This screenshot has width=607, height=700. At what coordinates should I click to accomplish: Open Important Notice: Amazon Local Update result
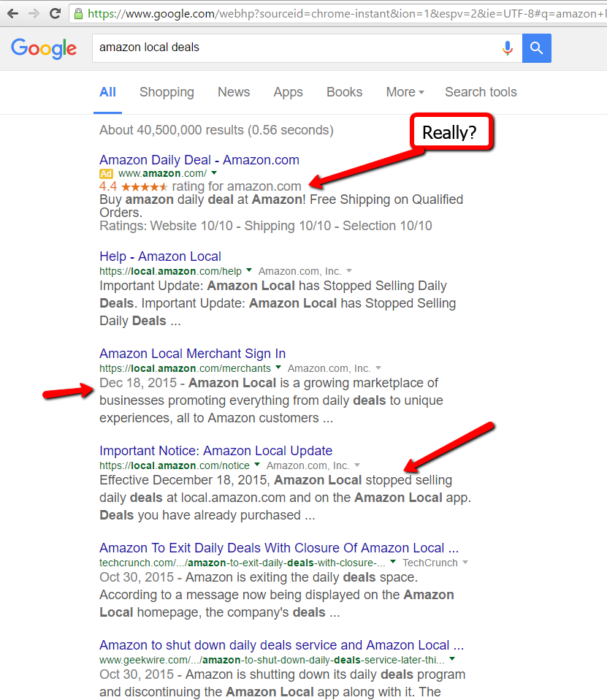[215, 451]
